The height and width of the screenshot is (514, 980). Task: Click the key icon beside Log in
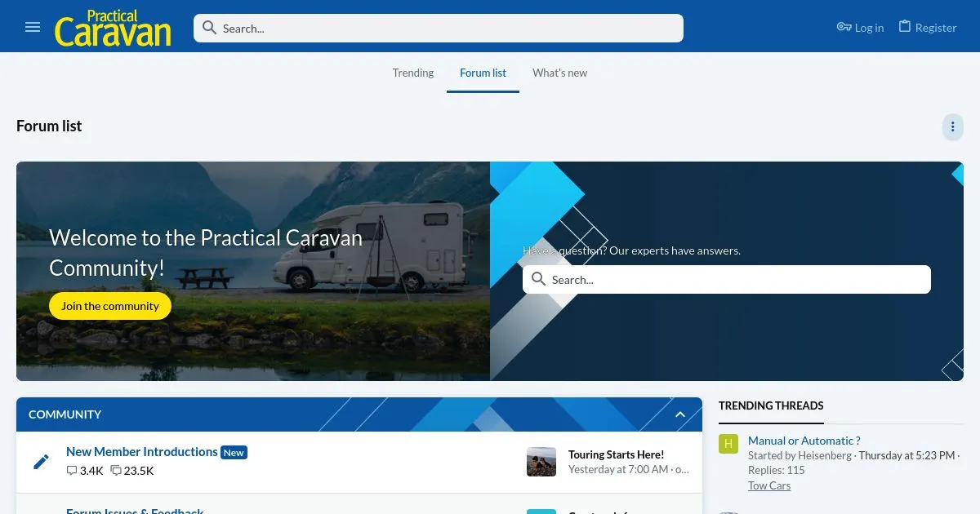pyautogui.click(x=844, y=27)
